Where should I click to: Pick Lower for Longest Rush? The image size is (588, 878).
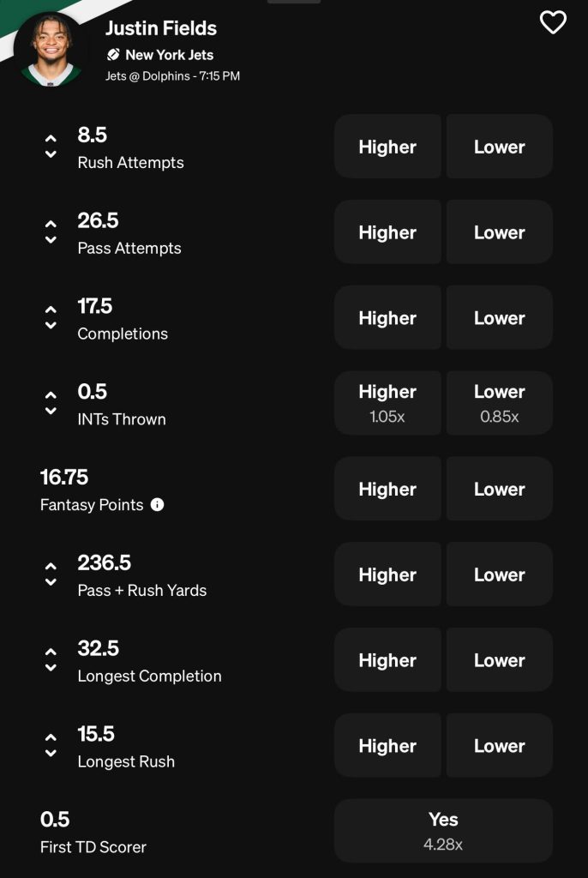click(500, 746)
